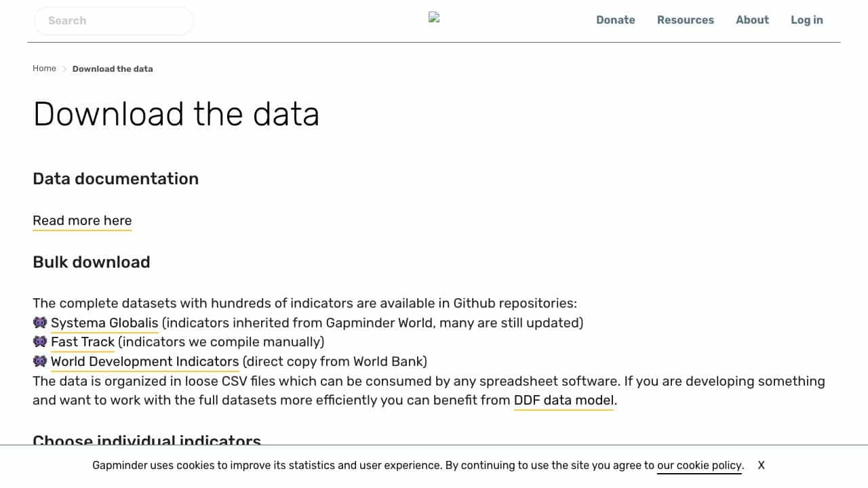Open the Resources menu item
The width and height of the screenshot is (868, 488).
click(x=686, y=20)
